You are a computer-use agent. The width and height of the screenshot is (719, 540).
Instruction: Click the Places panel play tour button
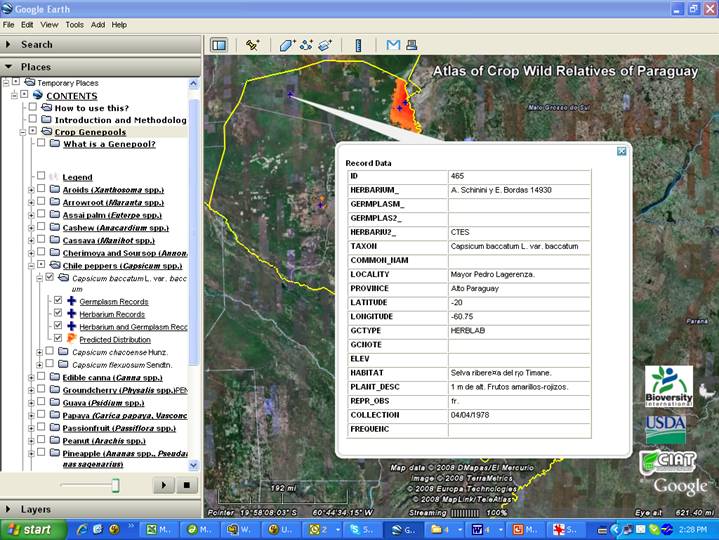(164, 485)
